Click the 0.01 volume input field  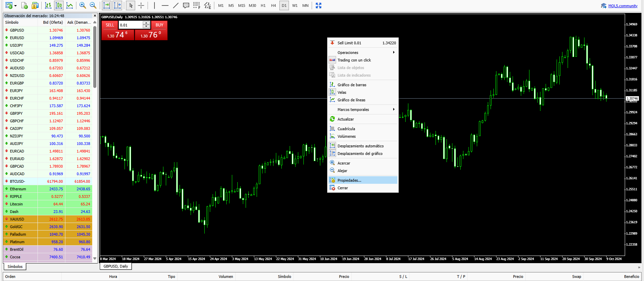coord(131,25)
